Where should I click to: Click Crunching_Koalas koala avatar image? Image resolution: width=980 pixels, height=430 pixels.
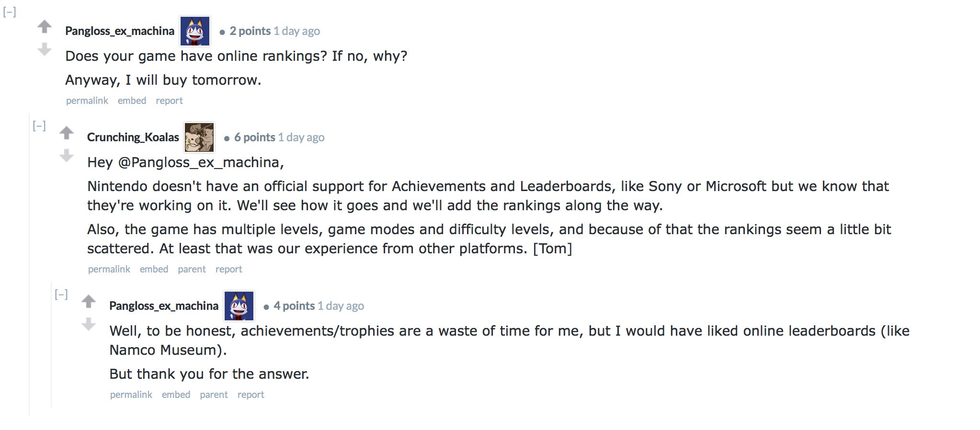click(199, 137)
